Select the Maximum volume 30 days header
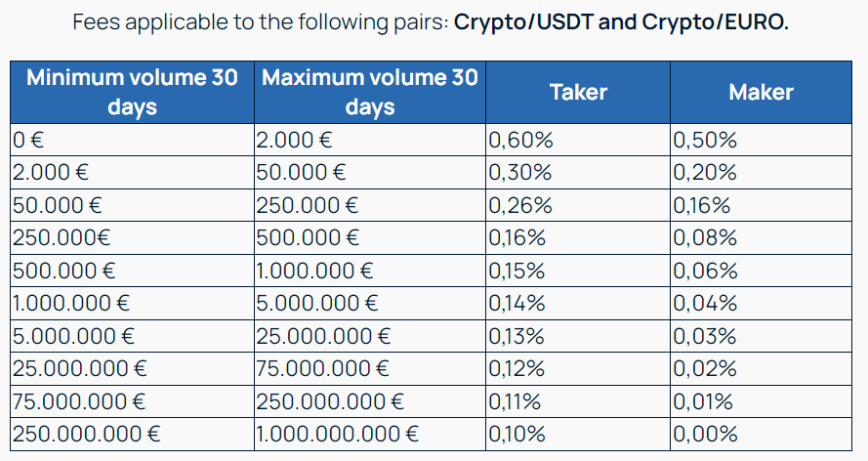This screenshot has width=868, height=461. coord(370,92)
